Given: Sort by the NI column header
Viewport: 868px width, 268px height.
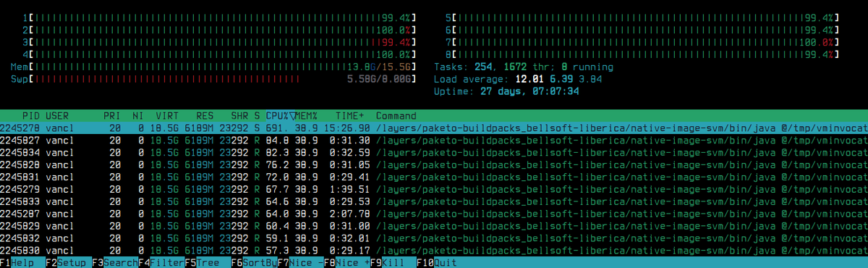Looking at the screenshot, I should [138, 116].
